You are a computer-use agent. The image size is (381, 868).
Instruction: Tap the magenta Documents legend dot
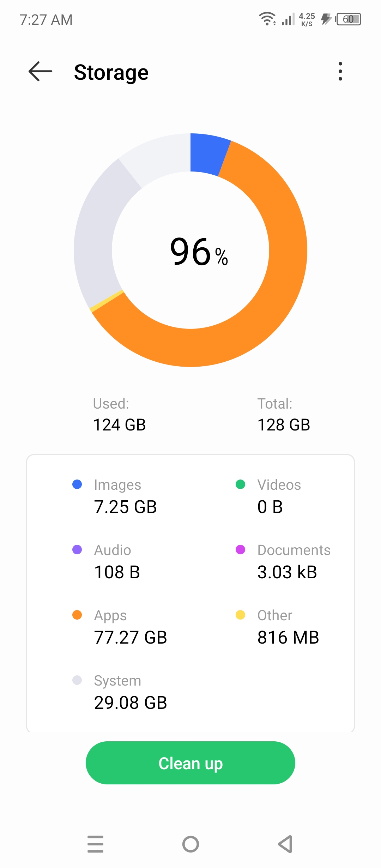click(x=240, y=550)
